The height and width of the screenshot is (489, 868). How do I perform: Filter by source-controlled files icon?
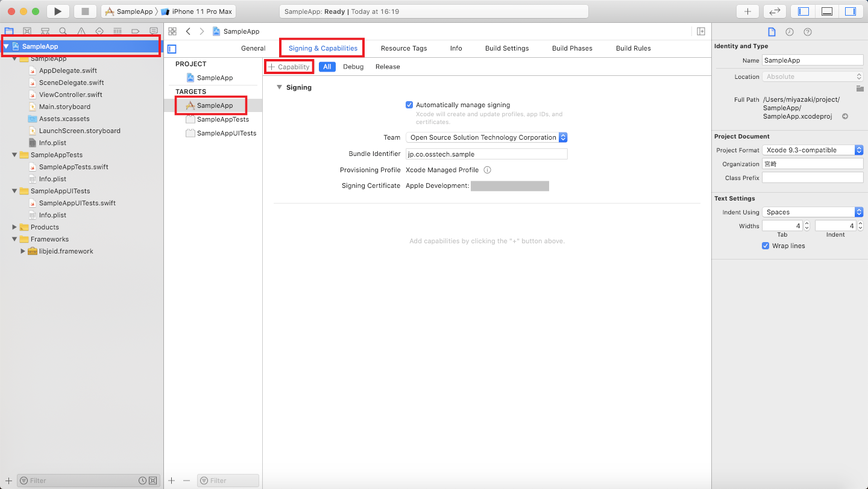[153, 481]
